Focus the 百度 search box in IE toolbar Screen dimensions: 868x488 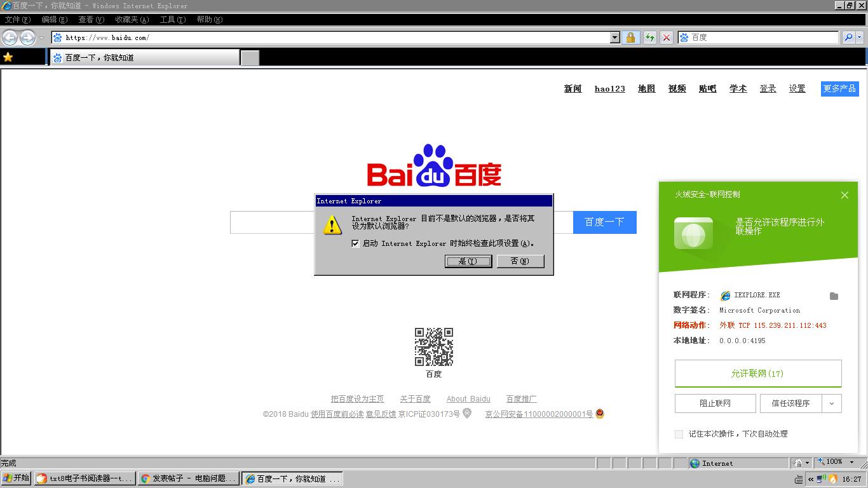tap(759, 37)
